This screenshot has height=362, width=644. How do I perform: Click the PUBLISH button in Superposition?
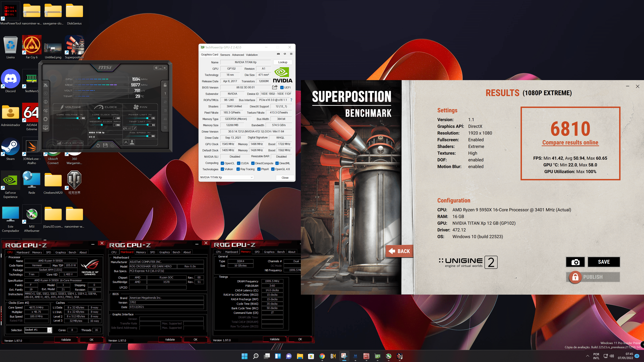point(593,277)
